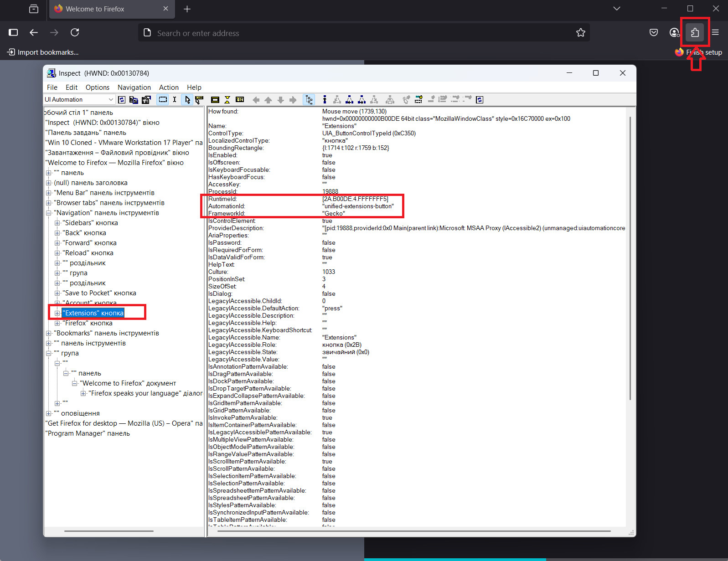Open a new tab with plus button
This screenshot has width=728, height=561.
[x=187, y=9]
